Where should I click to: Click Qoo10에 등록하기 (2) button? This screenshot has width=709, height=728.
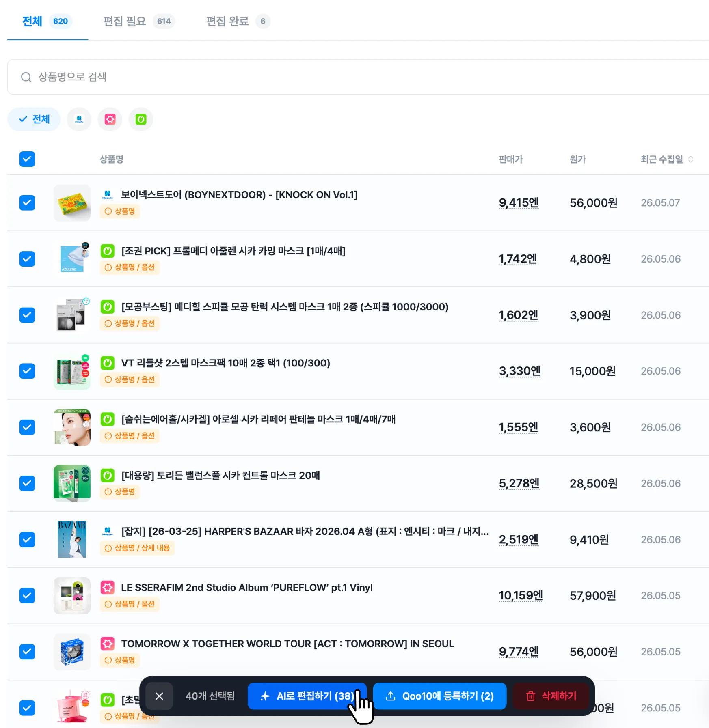click(440, 696)
